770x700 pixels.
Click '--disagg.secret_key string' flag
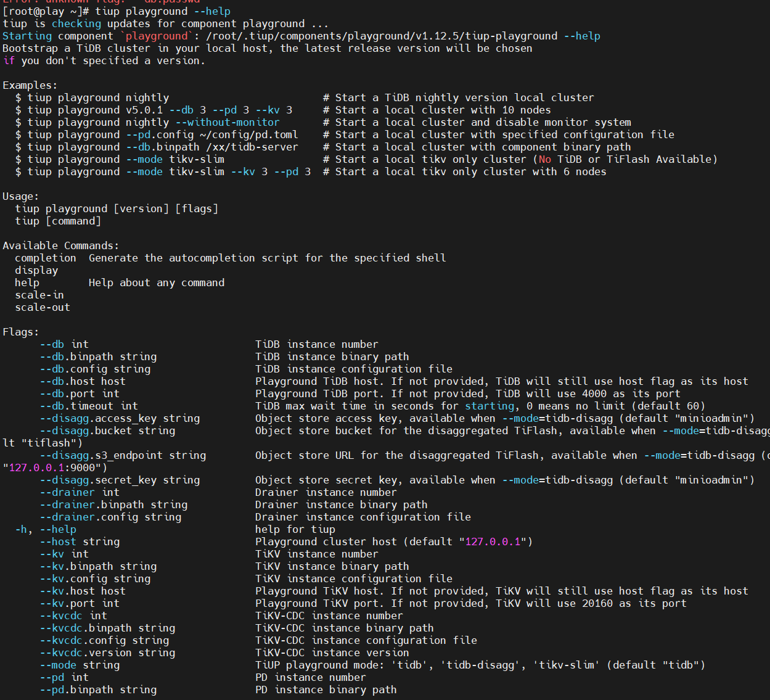(x=120, y=480)
